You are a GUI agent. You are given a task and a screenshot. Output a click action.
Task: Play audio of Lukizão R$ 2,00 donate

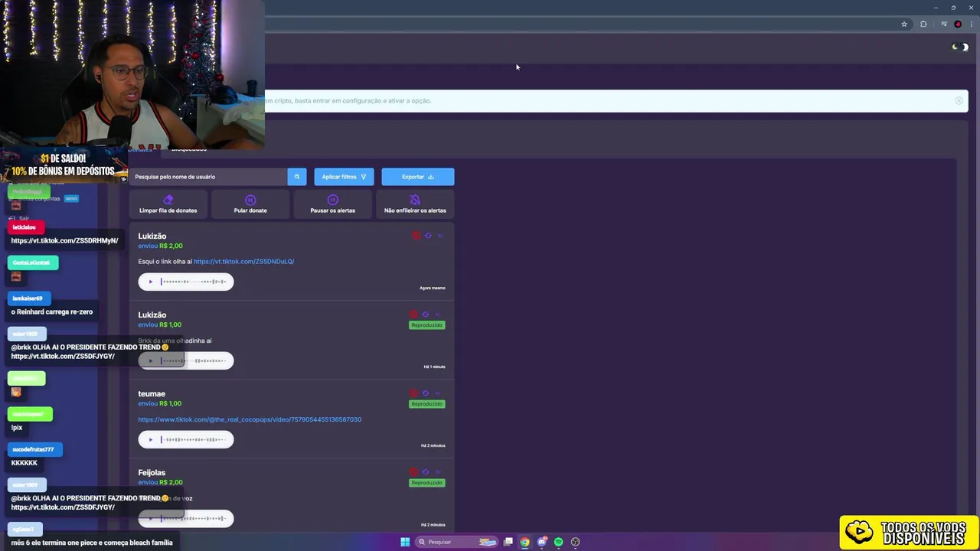pos(150,282)
